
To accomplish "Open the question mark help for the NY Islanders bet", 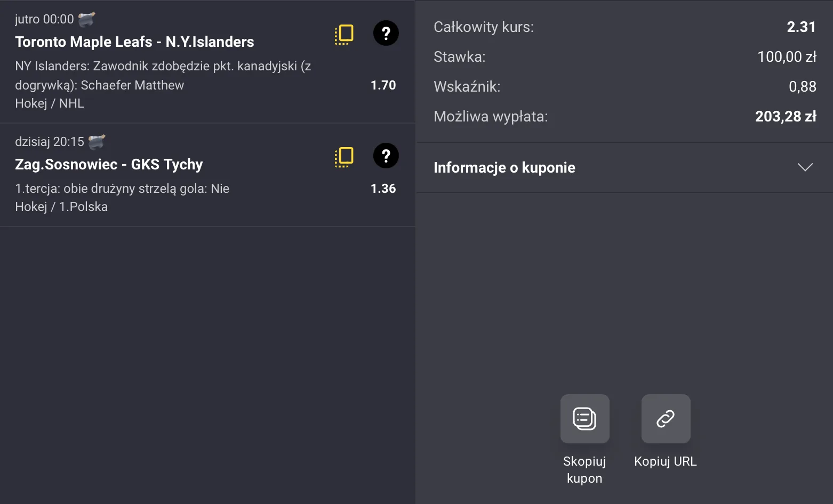I will 386,33.
